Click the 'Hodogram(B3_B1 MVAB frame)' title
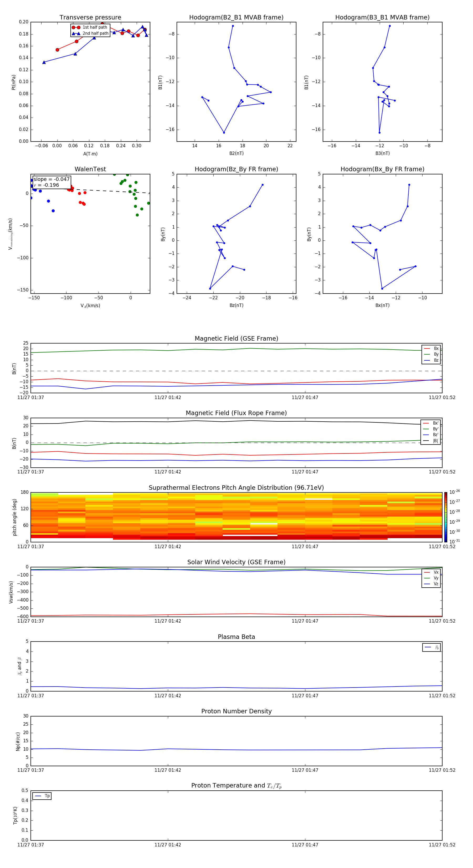This screenshot has height=868, width=473. pyautogui.click(x=382, y=18)
